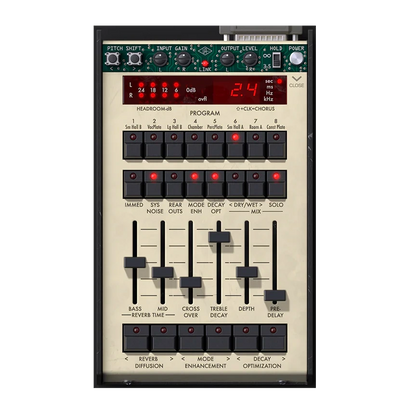Viewport: 416px width, 416px height.
Task: Click the Input Gain L knob
Action: point(160,59)
